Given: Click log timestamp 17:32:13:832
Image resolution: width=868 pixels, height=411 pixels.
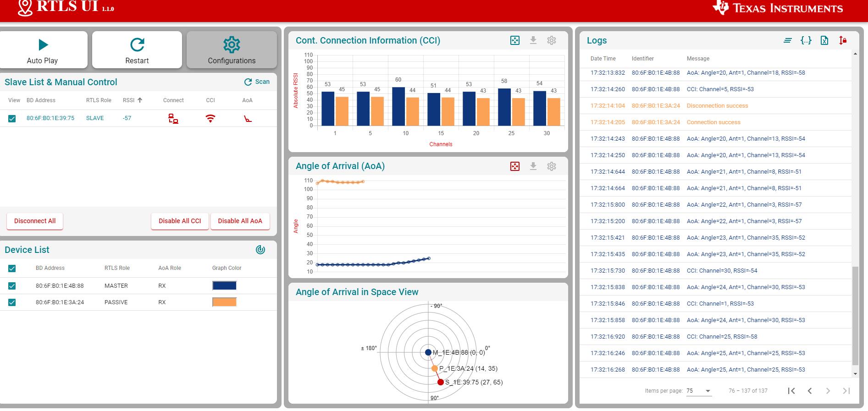Looking at the screenshot, I should 608,73.
